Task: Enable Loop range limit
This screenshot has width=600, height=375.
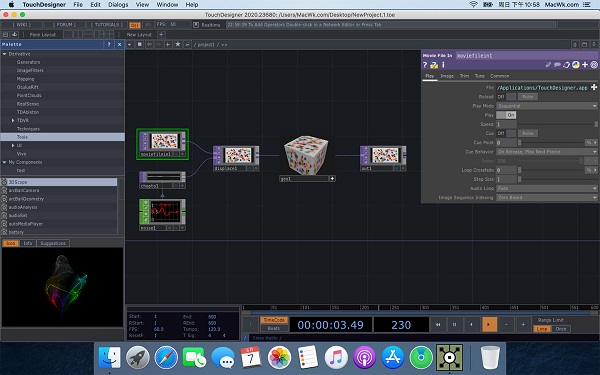Action: 542,329
